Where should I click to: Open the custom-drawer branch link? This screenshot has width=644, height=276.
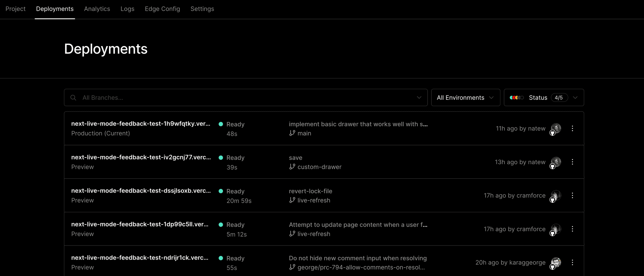click(319, 167)
